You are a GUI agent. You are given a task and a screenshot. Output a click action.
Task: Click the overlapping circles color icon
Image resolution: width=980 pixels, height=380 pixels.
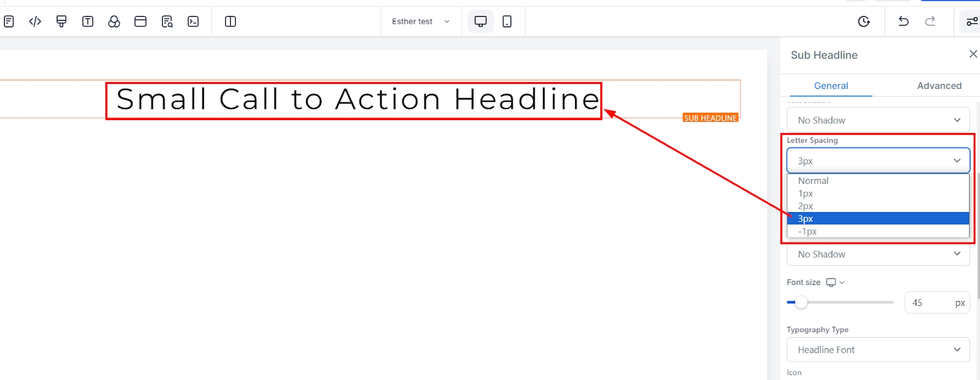click(x=114, y=21)
